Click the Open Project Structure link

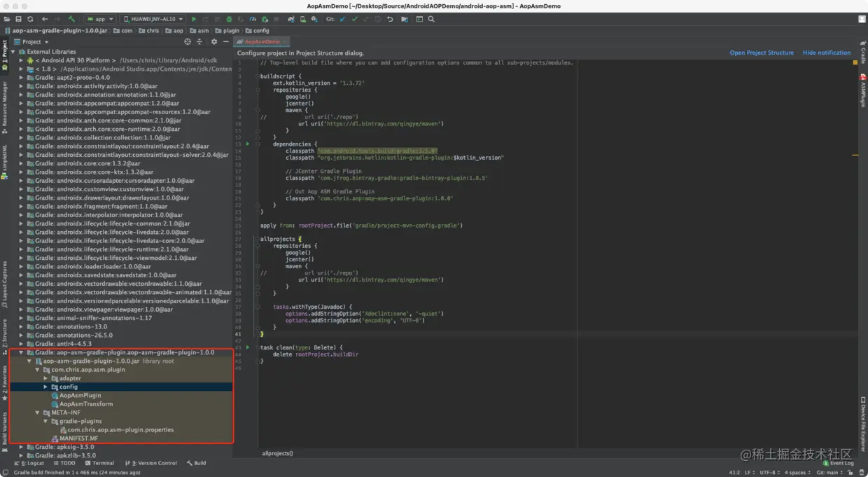[x=762, y=53]
